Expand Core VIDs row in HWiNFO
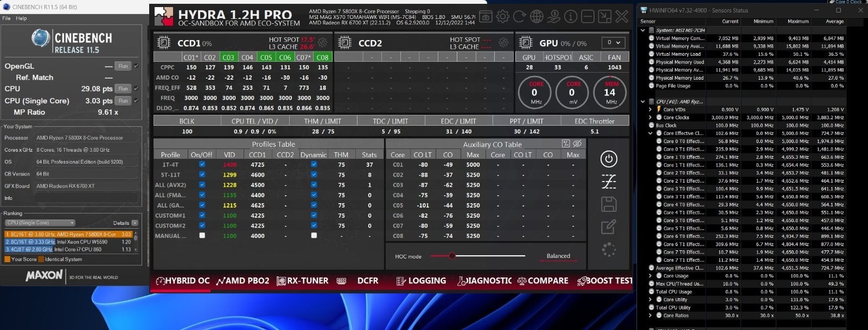Screen dimensions: 868x330 coord(651,109)
